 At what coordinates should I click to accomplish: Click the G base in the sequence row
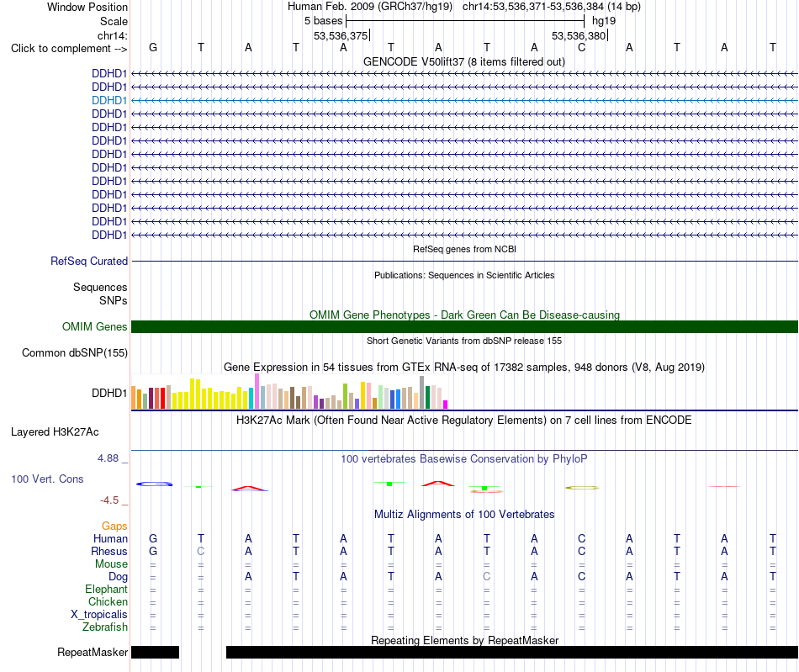(153, 47)
